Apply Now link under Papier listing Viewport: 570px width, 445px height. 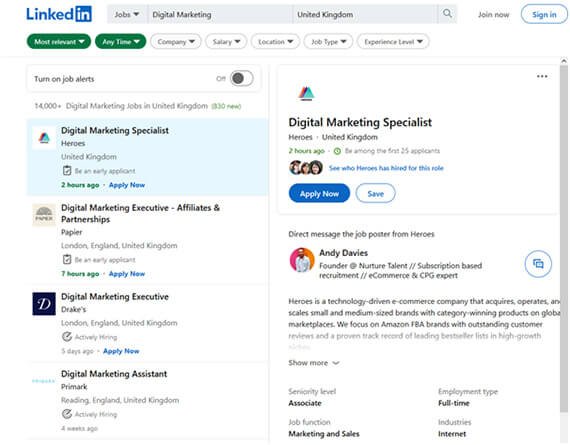point(127,273)
